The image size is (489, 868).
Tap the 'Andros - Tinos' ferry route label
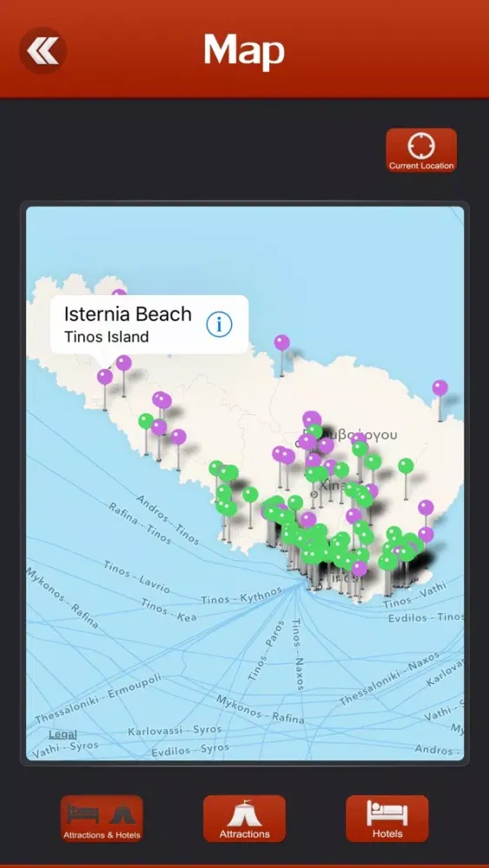pos(168,519)
